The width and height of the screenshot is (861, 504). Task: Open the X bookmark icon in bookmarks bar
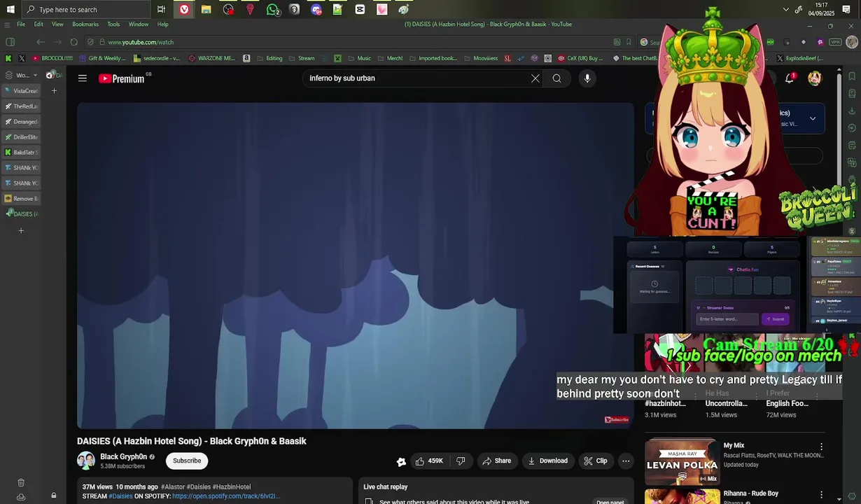click(x=21, y=59)
